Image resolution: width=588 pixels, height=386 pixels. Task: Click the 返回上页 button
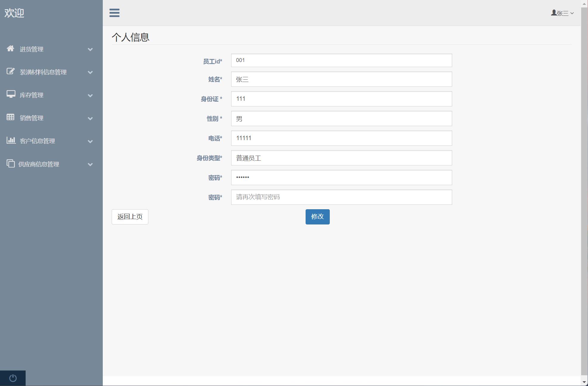pyautogui.click(x=130, y=217)
